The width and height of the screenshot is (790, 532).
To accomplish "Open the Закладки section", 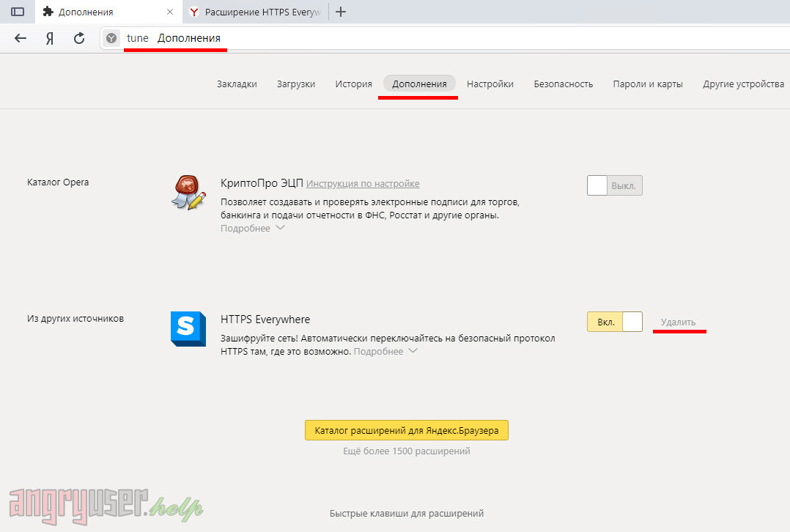I will point(237,84).
